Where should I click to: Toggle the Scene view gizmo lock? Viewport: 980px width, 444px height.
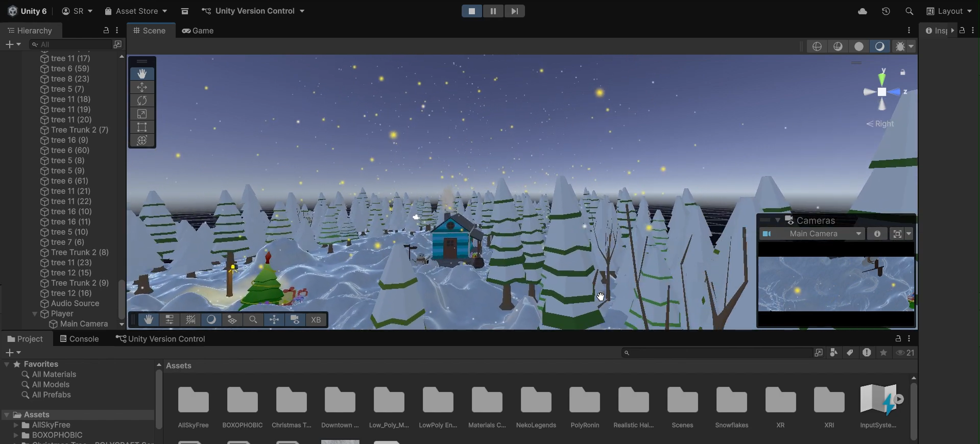tap(903, 72)
